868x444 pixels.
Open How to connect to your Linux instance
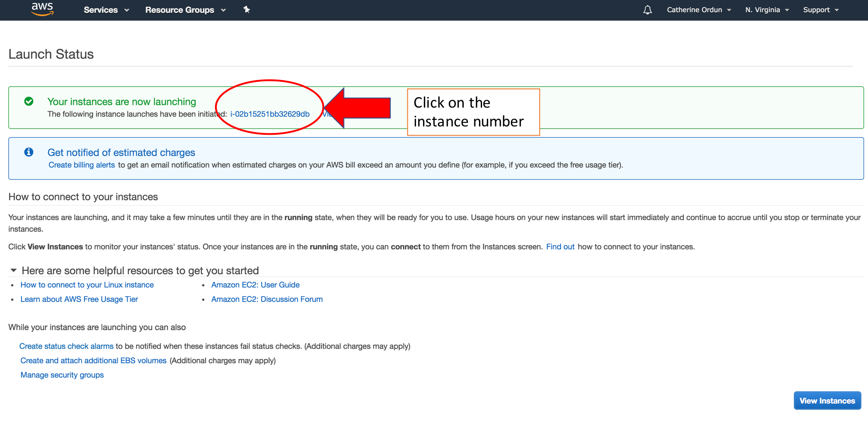coord(87,285)
